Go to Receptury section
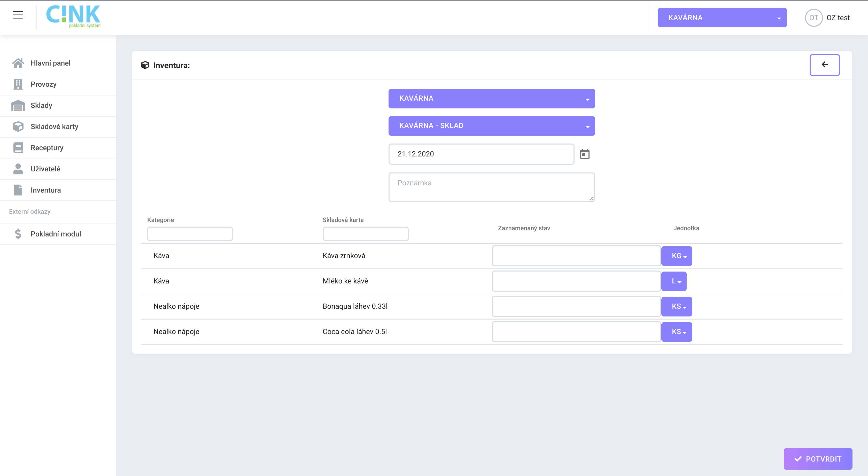868x476 pixels. point(58,148)
